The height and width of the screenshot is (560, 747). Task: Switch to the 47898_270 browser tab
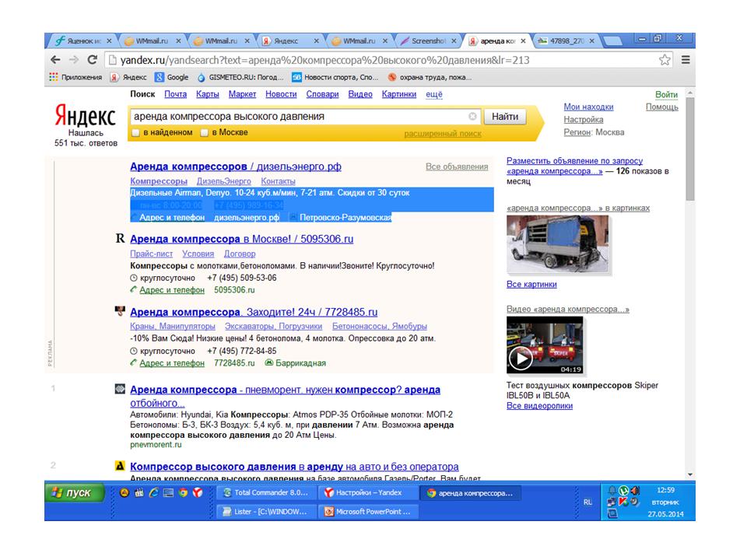coord(565,41)
